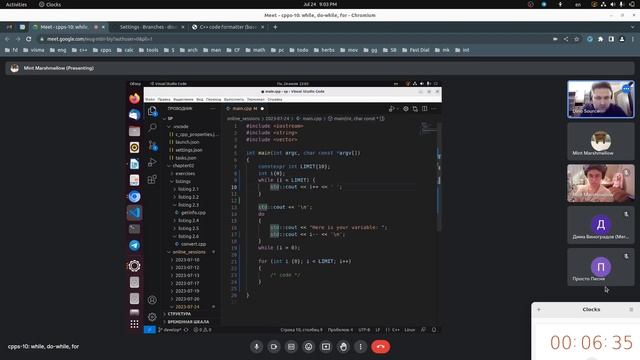Open the emoji reactions in Meet

[309, 347]
